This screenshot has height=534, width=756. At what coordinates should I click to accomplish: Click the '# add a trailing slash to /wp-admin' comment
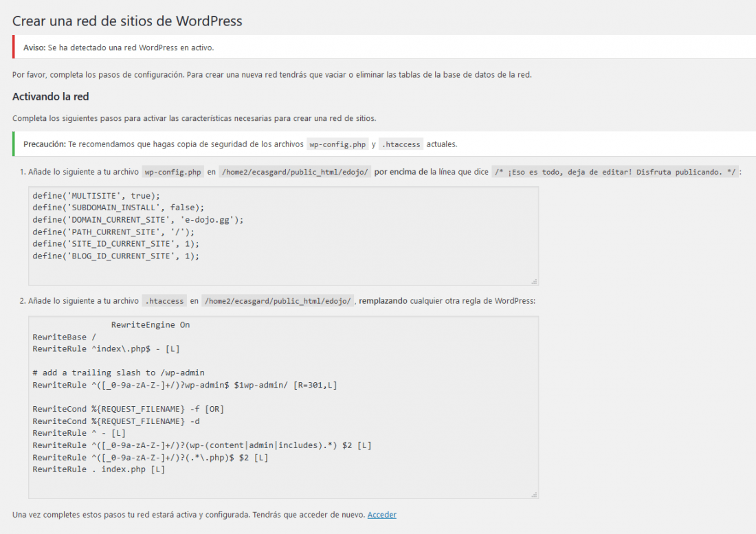pos(119,372)
